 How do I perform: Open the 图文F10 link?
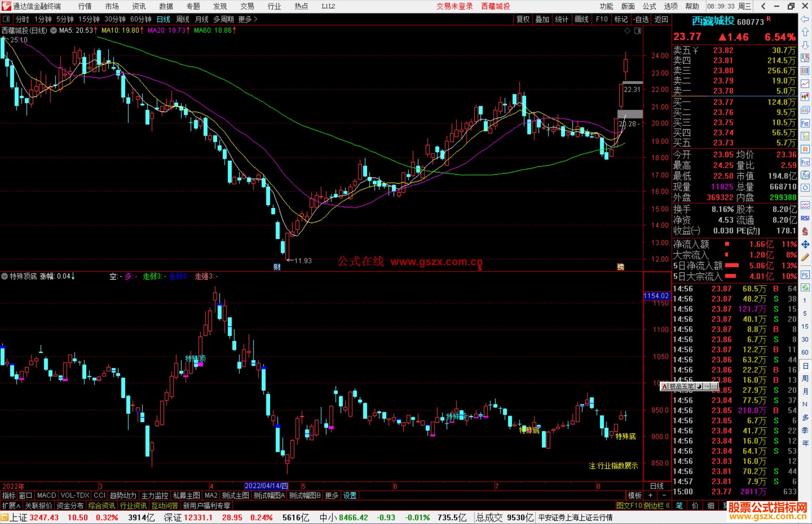[629, 506]
